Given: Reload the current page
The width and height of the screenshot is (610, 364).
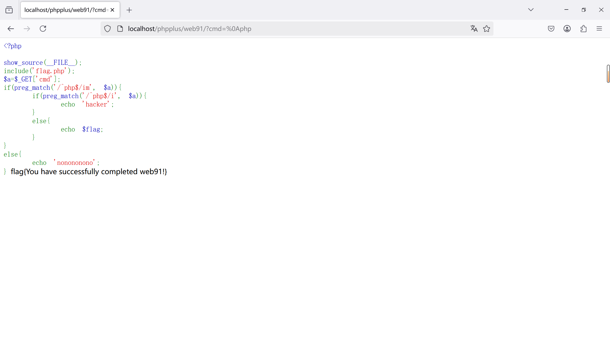Looking at the screenshot, I should 43,29.
